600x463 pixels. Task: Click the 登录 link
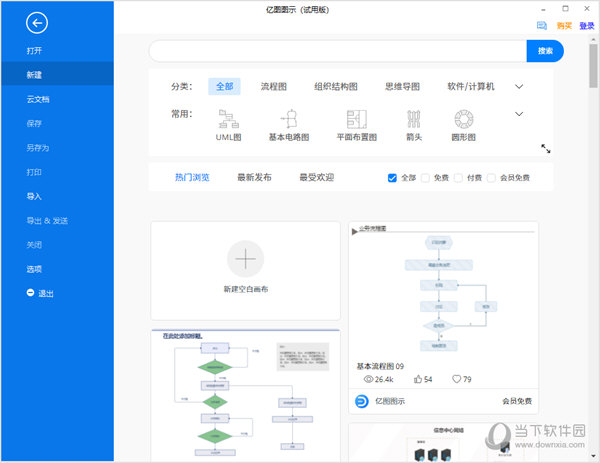[x=587, y=26]
